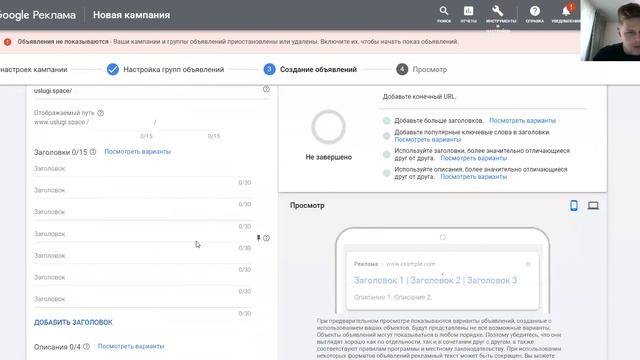Click the Новая кампания title
The image size is (640, 360).
(131, 15)
